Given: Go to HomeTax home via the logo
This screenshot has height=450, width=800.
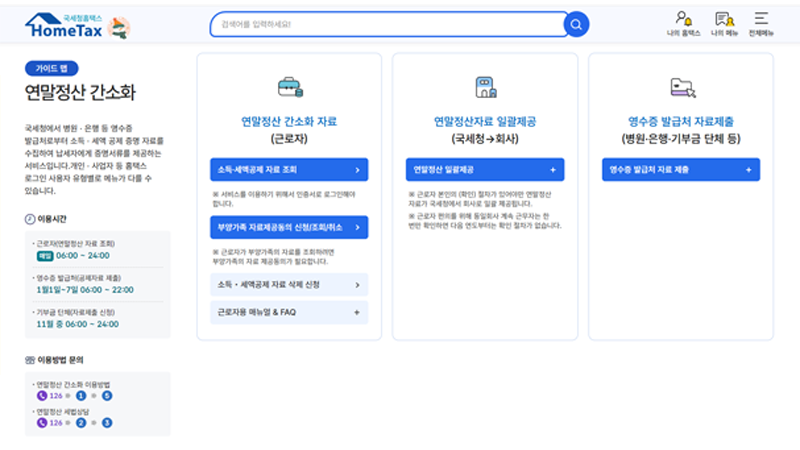Looking at the screenshot, I should [x=64, y=26].
